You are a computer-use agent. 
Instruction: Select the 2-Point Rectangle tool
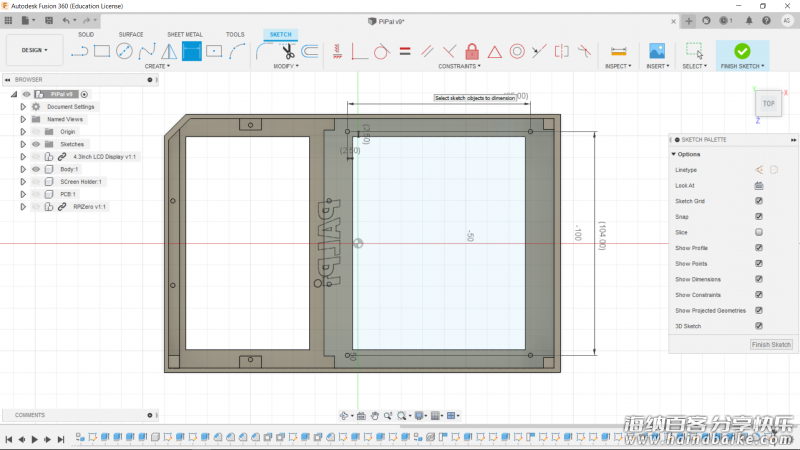[x=102, y=51]
